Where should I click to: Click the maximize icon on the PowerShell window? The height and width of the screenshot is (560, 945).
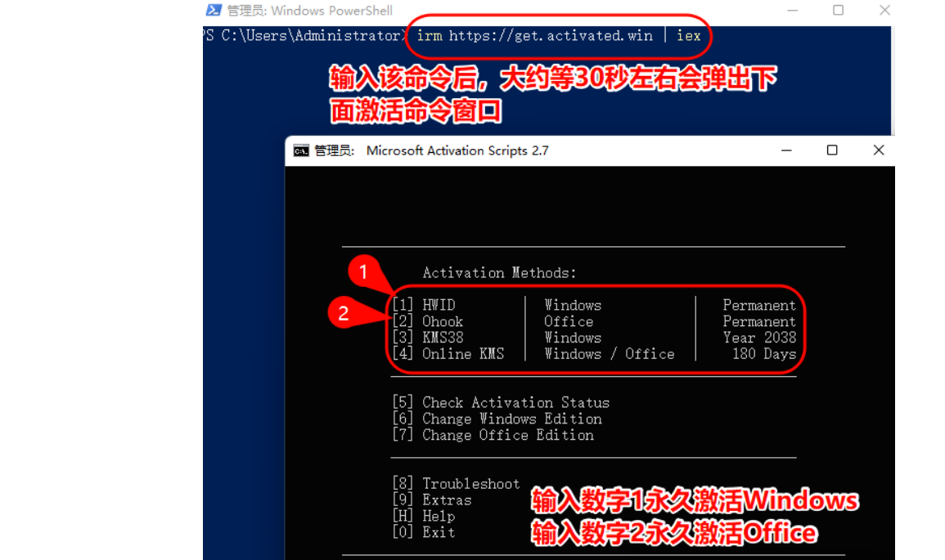click(x=838, y=10)
